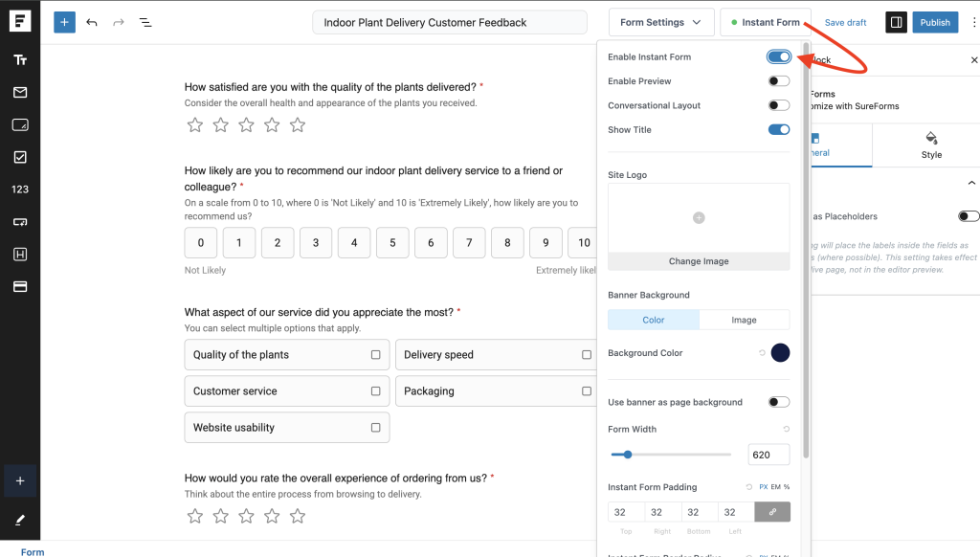The width and height of the screenshot is (980, 557).
Task: Edit the form title field
Action: click(x=450, y=23)
